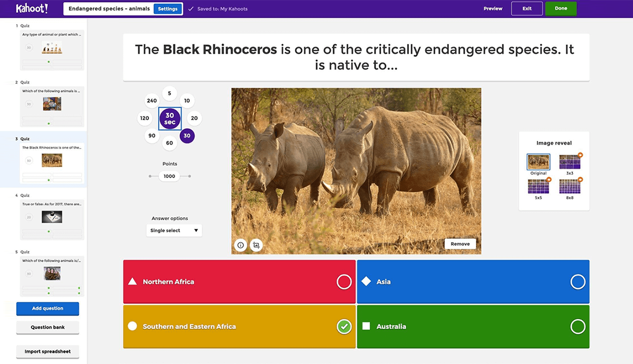Click the Add question button
Screen dimensions: 633x364
tap(47, 309)
